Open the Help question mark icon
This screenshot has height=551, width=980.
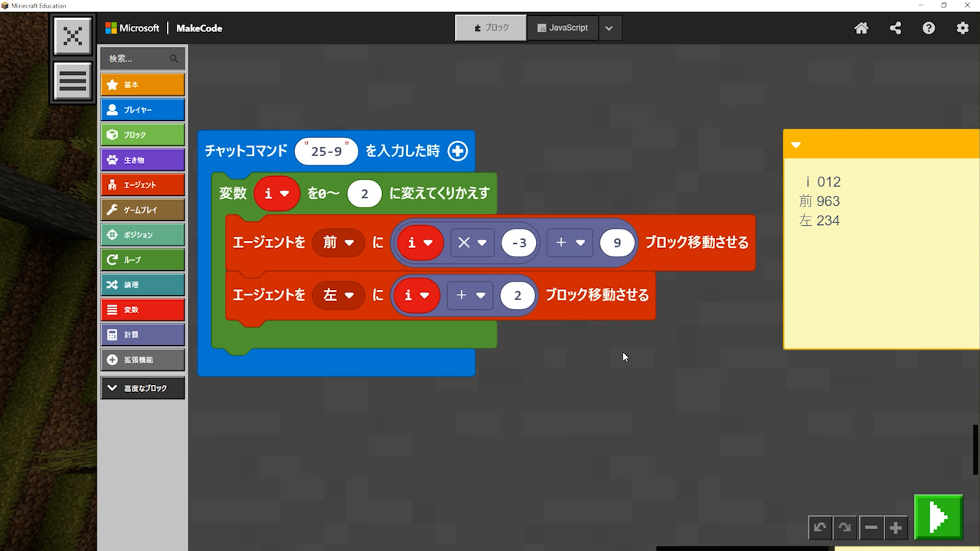pyautogui.click(x=929, y=28)
